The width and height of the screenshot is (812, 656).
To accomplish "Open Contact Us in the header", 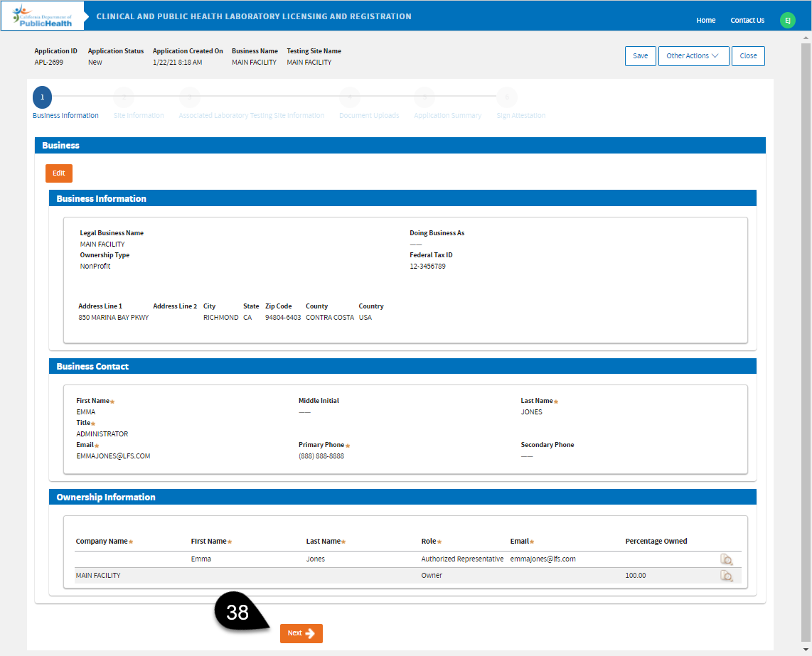I will pos(747,20).
